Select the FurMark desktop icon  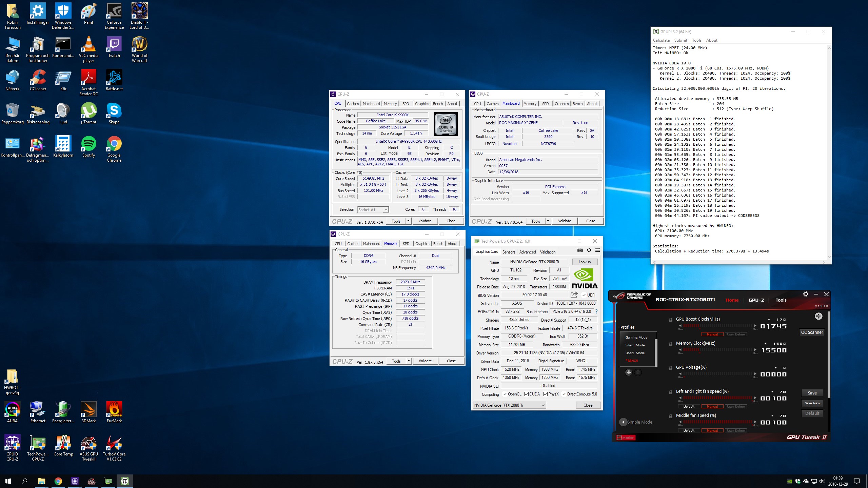(x=114, y=412)
